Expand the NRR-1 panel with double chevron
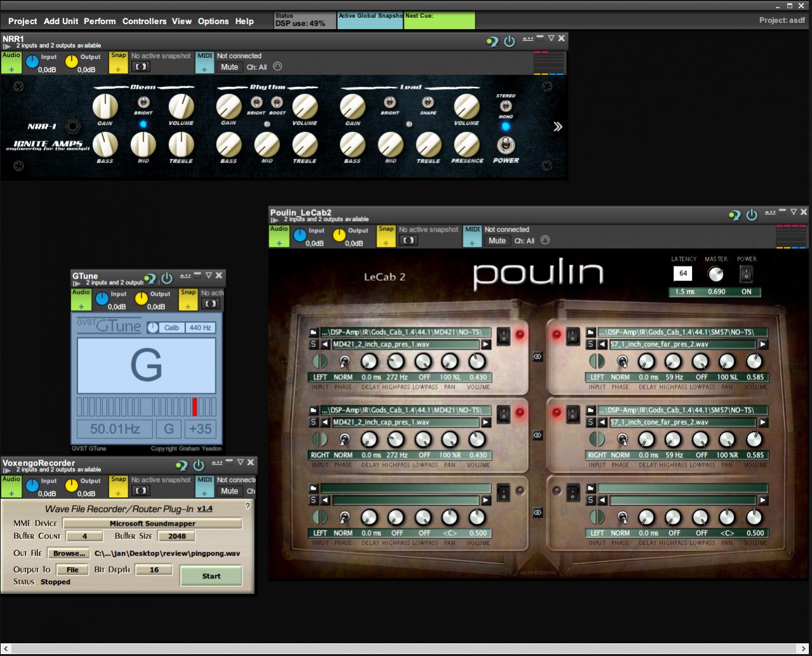Image resolution: width=812 pixels, height=656 pixels. [557, 126]
